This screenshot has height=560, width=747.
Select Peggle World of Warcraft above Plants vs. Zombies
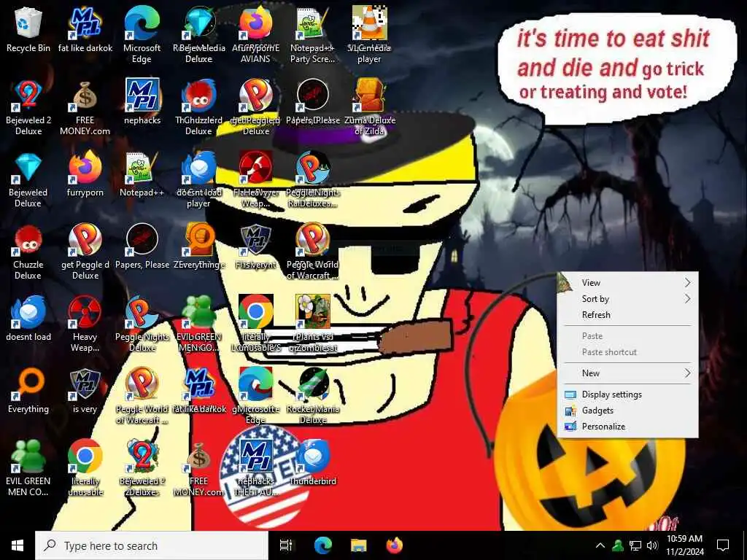[x=312, y=251]
